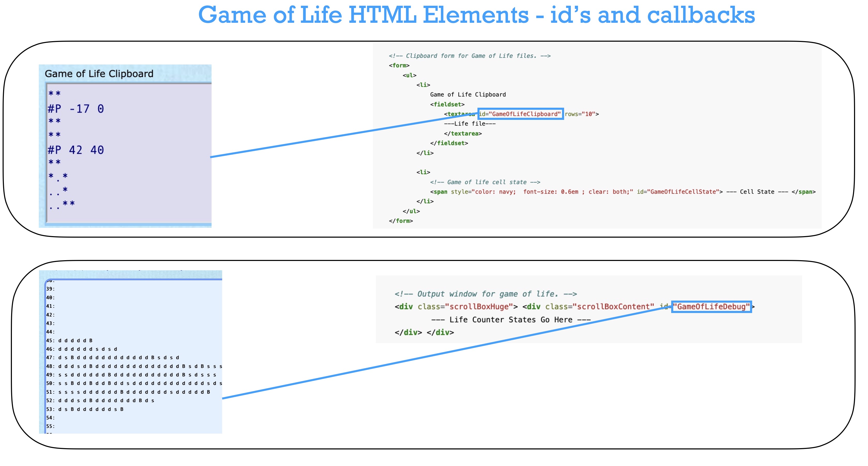The width and height of the screenshot is (868, 466).
Task: Click the empty debug row labeled "39:"
Action: point(50,289)
